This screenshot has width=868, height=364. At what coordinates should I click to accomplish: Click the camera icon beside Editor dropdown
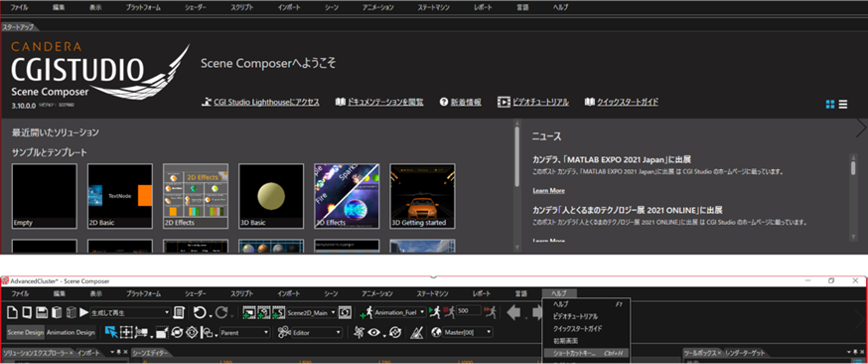[284, 332]
